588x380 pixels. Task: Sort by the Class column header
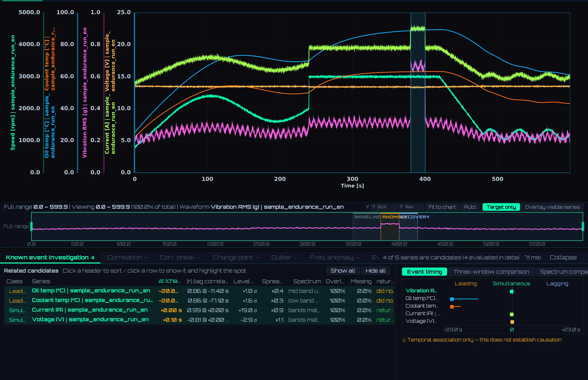point(14,281)
